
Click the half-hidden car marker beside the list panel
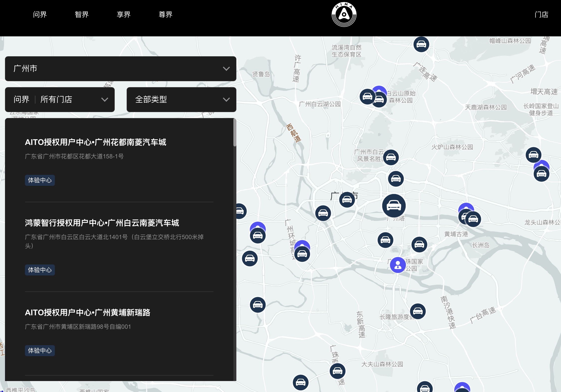click(241, 211)
